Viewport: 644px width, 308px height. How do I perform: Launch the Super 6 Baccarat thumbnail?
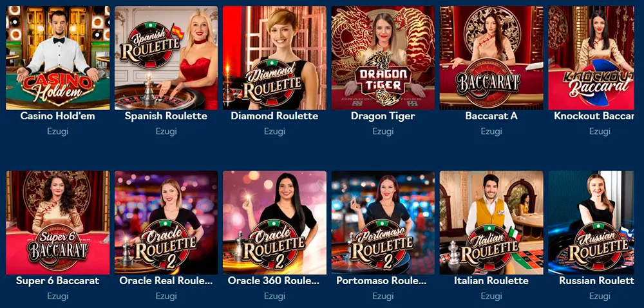57,222
